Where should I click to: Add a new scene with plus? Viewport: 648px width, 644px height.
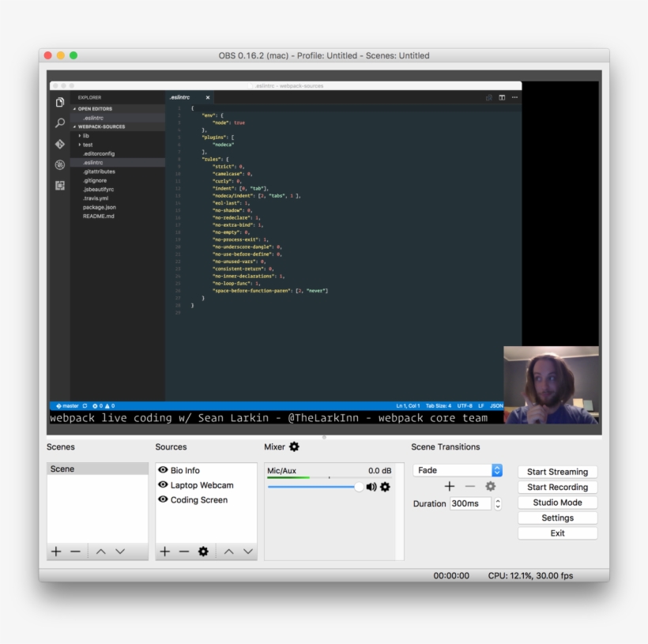tap(56, 552)
